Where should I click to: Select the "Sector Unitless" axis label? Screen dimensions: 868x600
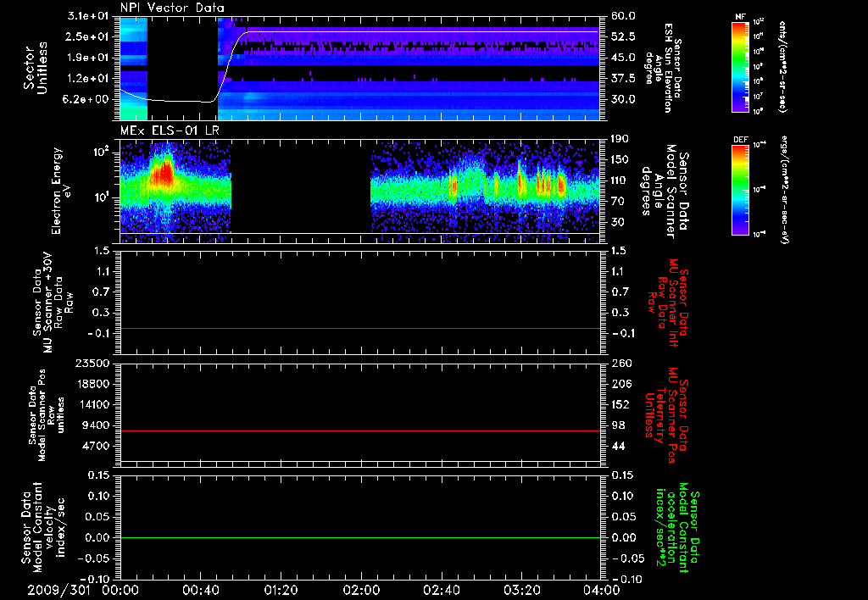(x=36, y=68)
